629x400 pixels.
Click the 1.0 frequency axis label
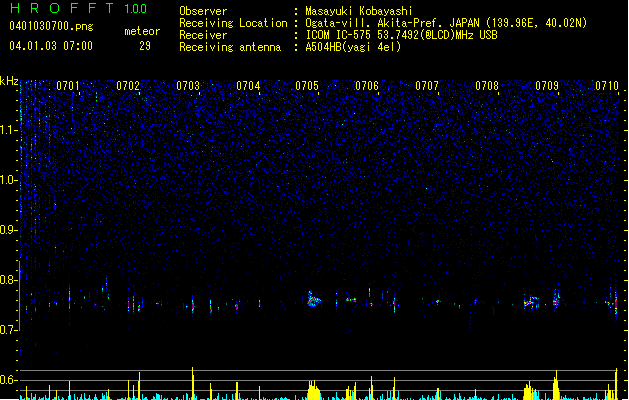point(8,180)
